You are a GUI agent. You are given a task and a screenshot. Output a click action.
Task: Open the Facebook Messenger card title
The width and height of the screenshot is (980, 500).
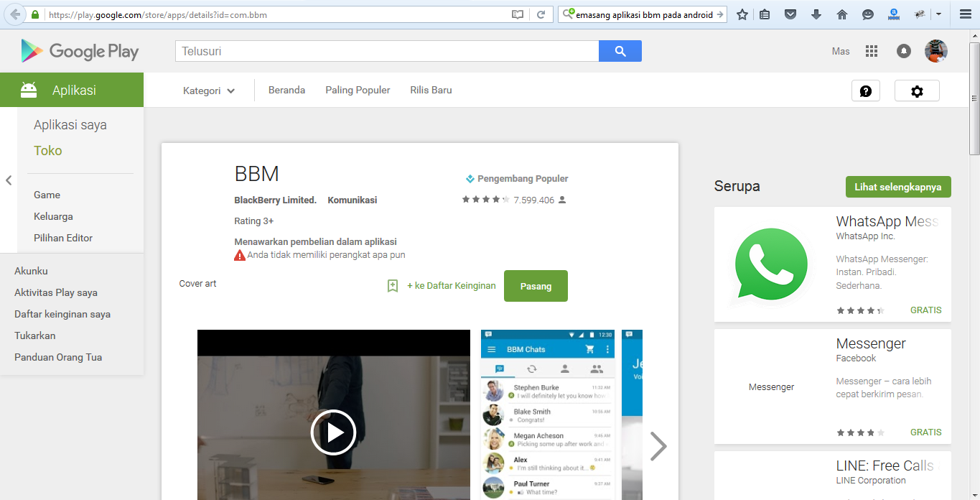click(x=871, y=343)
